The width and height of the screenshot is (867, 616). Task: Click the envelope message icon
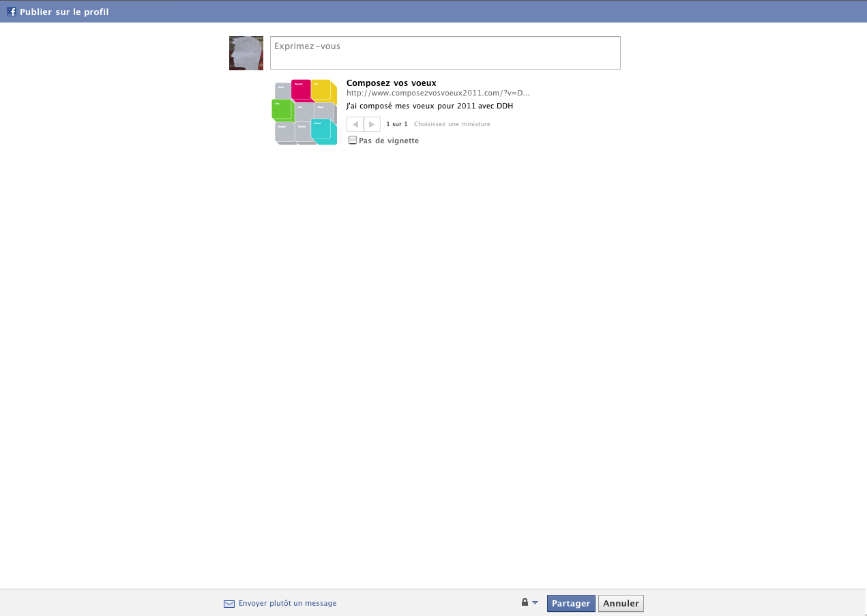(x=229, y=604)
